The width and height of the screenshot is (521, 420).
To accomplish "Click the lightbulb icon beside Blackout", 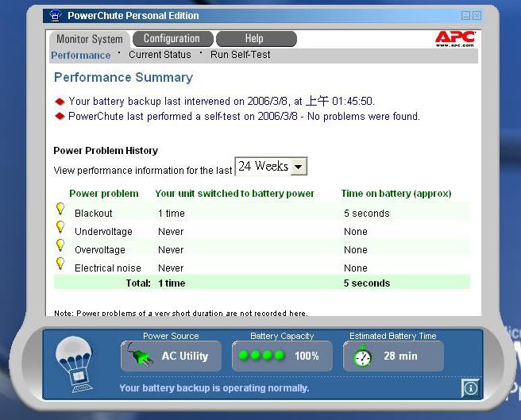I will (x=60, y=209).
